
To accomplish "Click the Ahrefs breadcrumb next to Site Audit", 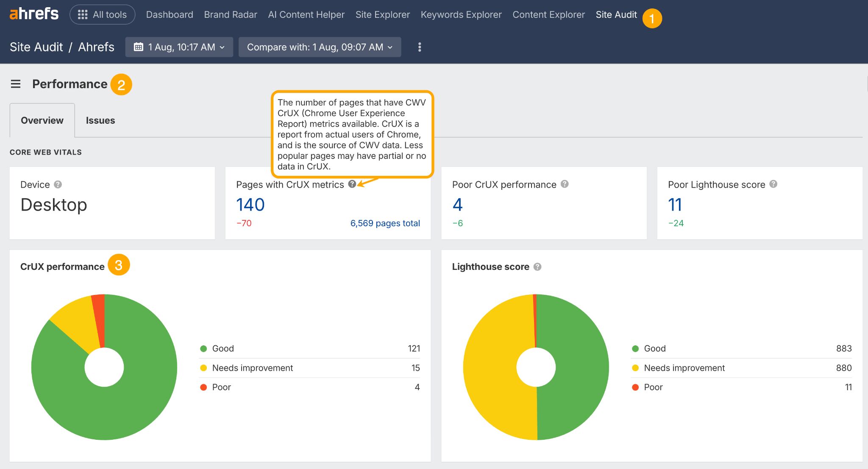I will point(95,47).
